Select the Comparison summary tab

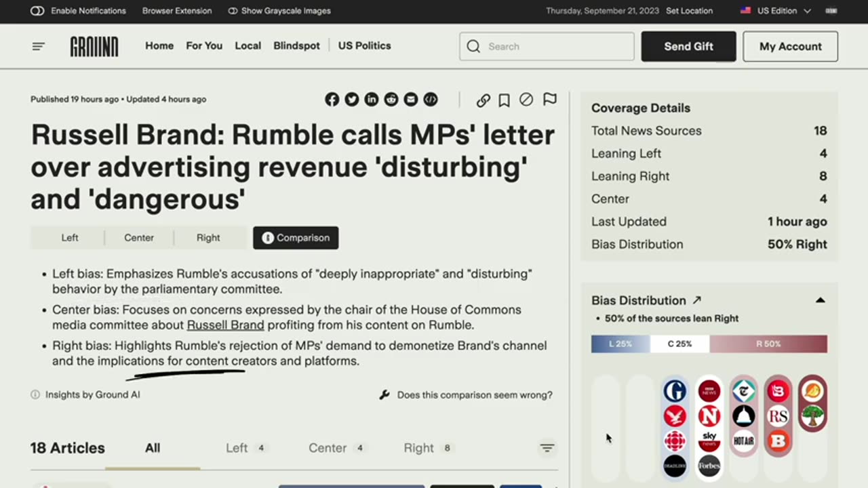click(x=296, y=238)
